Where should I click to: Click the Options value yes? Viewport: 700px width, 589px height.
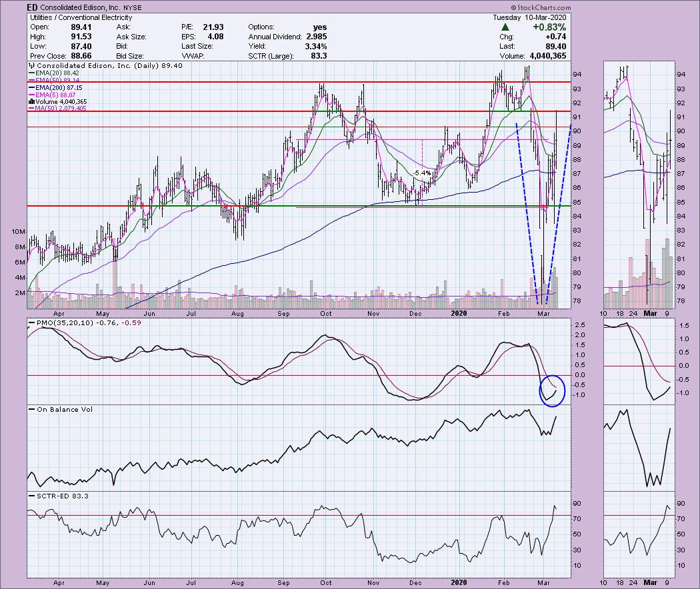coord(319,27)
